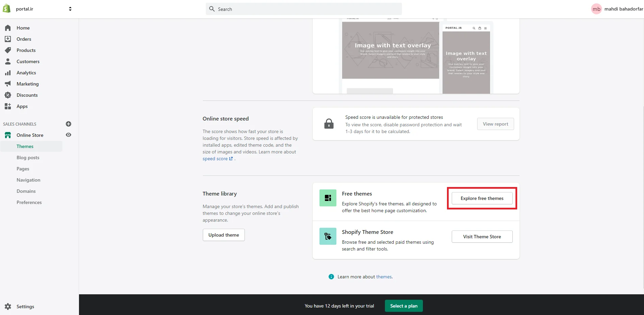This screenshot has height=315, width=644.
Task: Open Settings via the gear icon
Action: (x=8, y=307)
